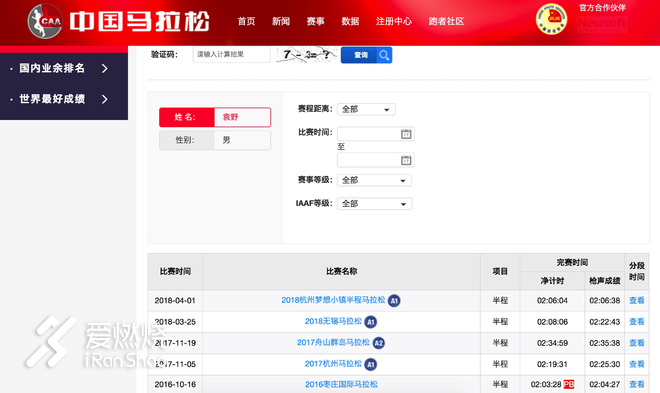Viewport: 660px width, 393px height.
Task: Click the 比赛时间 end date field
Action: coord(375,160)
